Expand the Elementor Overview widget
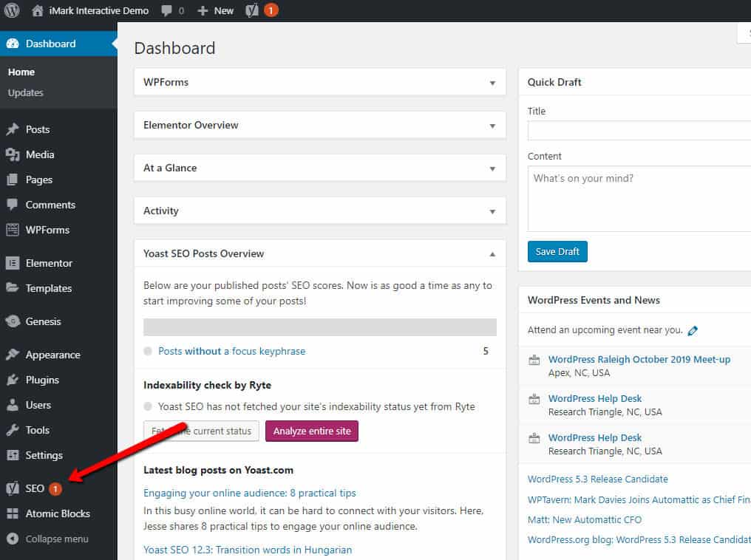751x560 pixels. (492, 126)
